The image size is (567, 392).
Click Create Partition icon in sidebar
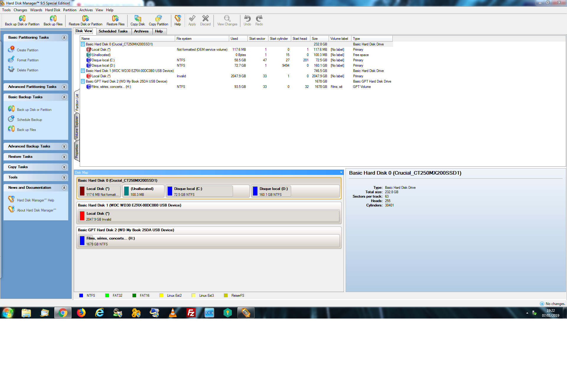[11, 49]
